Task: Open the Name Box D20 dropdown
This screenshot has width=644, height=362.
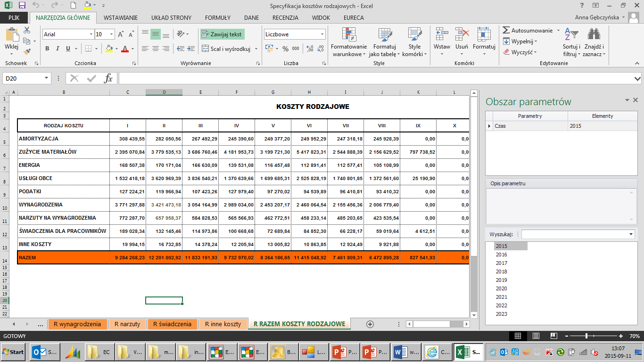Action: click(x=47, y=78)
